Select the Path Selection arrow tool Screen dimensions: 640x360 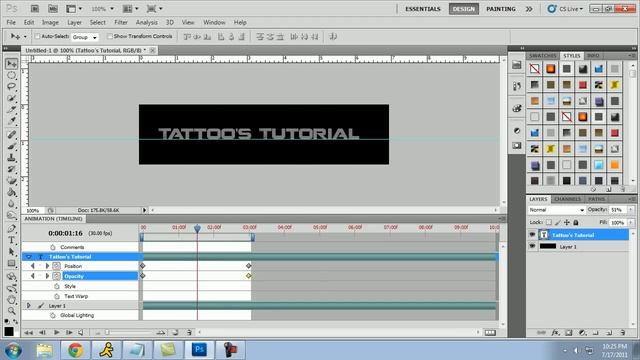click(x=11, y=251)
